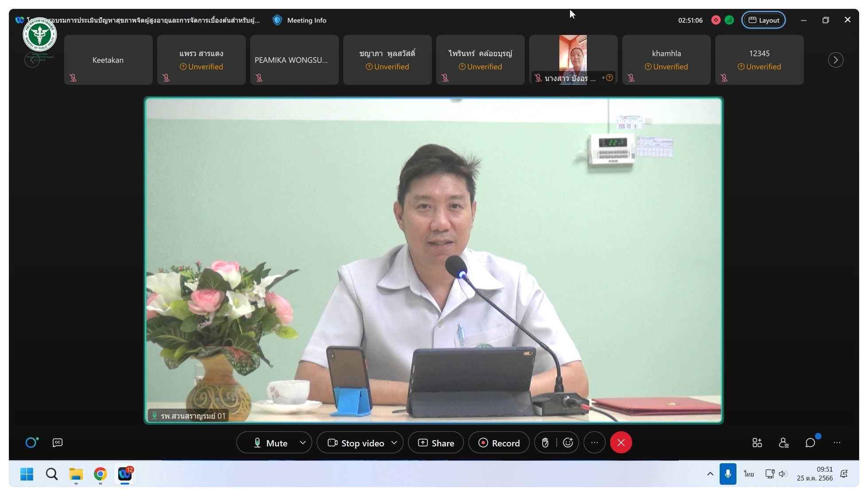Click the red recording indicator
The image size is (868, 496).
tap(716, 20)
